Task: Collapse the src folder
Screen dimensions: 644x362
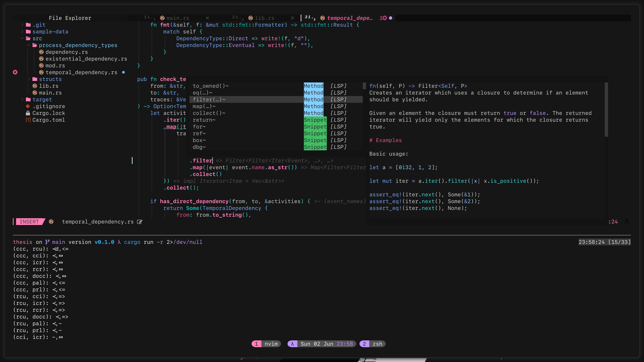Action: [x=22, y=38]
